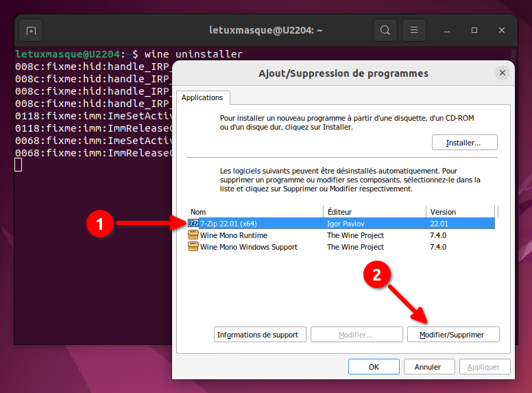Click the terminal title letuxmasque@U2204: ~
This screenshot has height=393, width=532.
pos(266,30)
